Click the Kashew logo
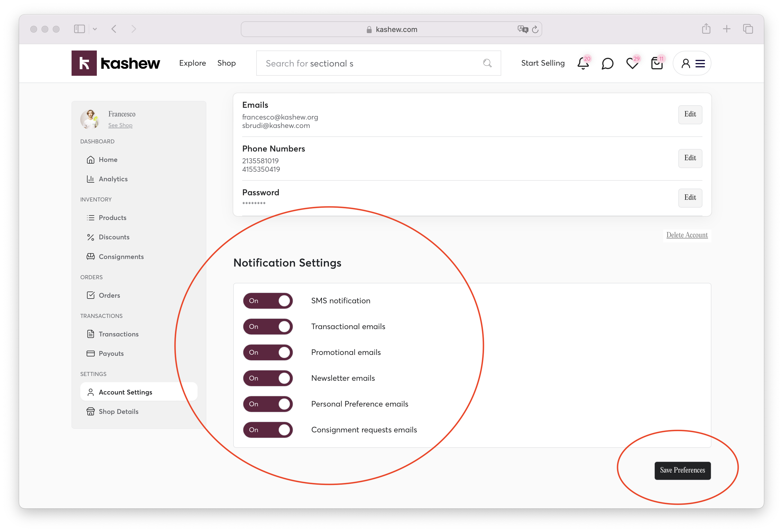 click(116, 63)
